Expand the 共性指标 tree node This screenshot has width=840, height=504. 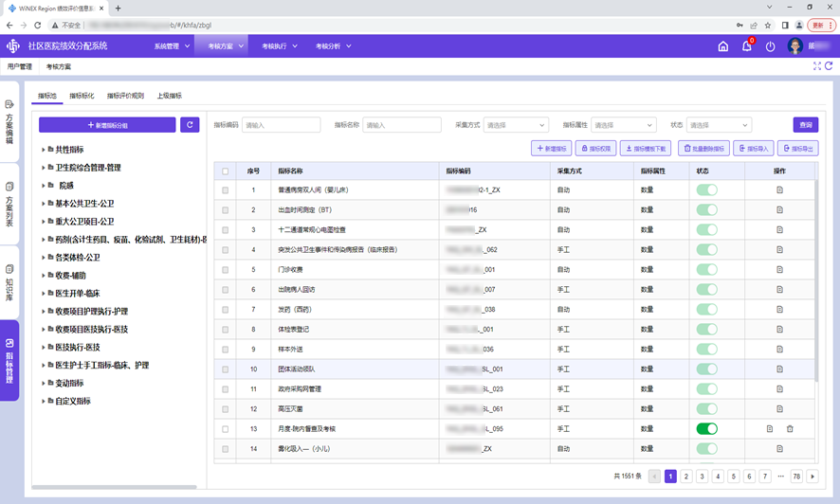[x=44, y=150]
